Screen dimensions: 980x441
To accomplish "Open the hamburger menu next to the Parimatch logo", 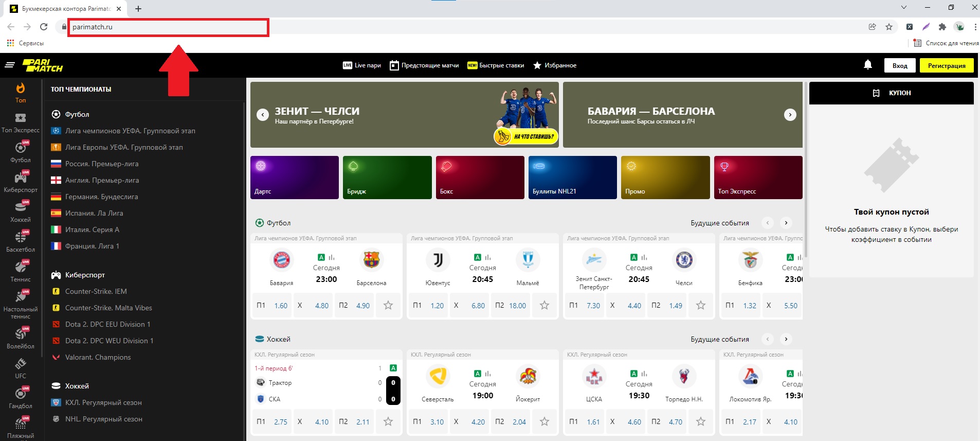I will click(10, 65).
